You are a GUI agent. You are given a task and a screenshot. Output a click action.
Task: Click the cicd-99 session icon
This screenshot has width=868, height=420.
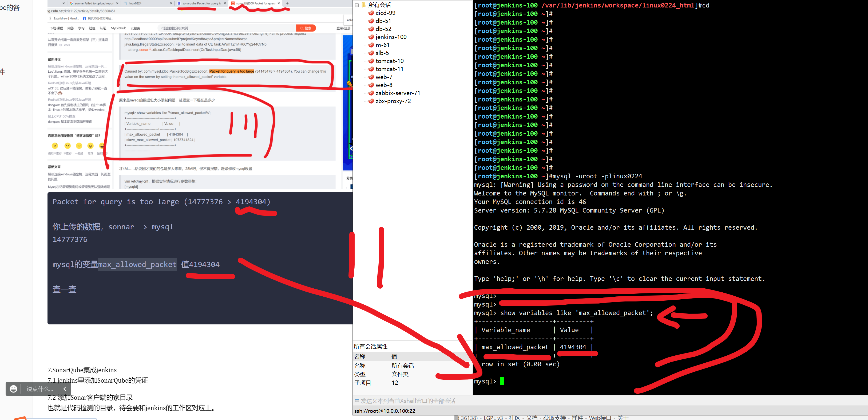371,13
